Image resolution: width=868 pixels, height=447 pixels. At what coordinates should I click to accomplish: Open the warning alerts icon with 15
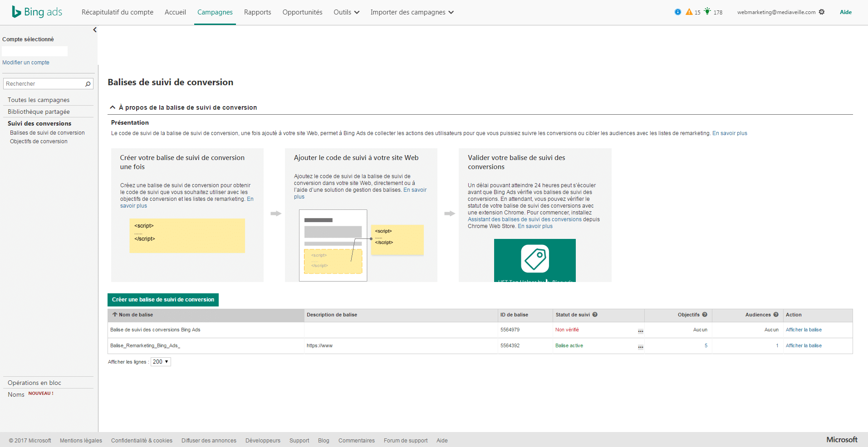[x=689, y=12]
